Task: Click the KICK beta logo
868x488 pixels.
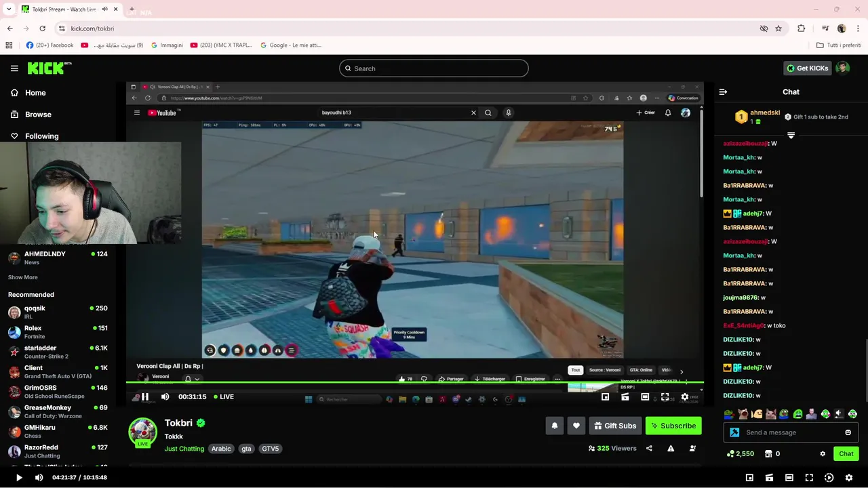Action: (49, 68)
